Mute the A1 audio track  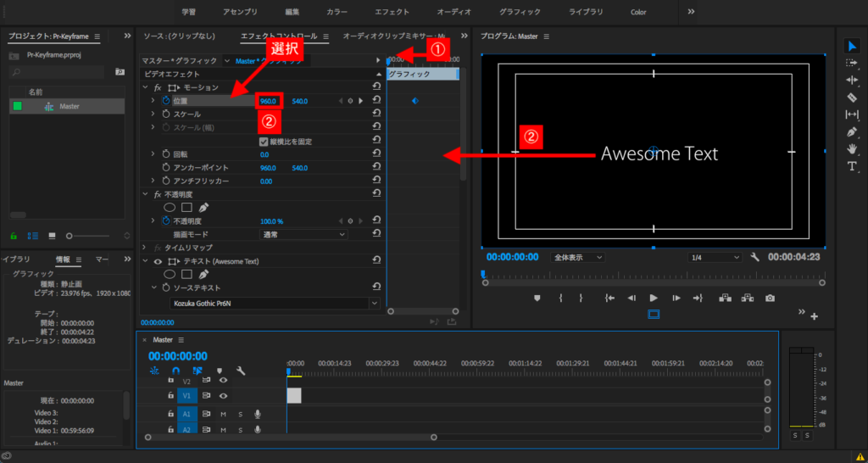point(224,414)
